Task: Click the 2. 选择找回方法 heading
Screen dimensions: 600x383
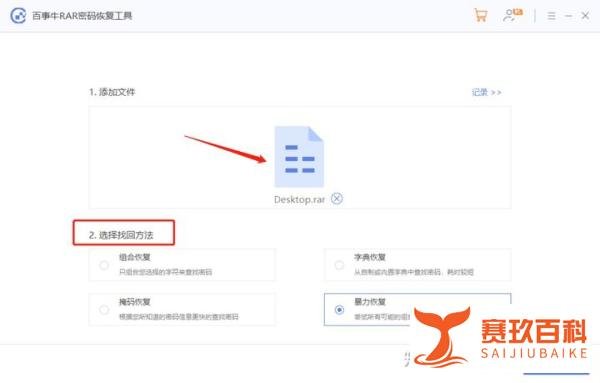Action: click(x=121, y=235)
